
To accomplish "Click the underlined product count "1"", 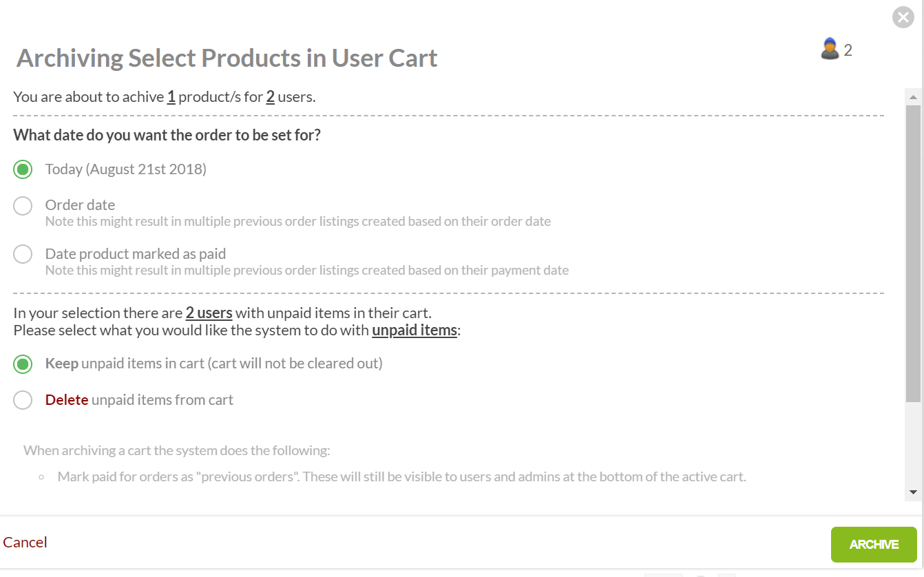I will click(171, 97).
